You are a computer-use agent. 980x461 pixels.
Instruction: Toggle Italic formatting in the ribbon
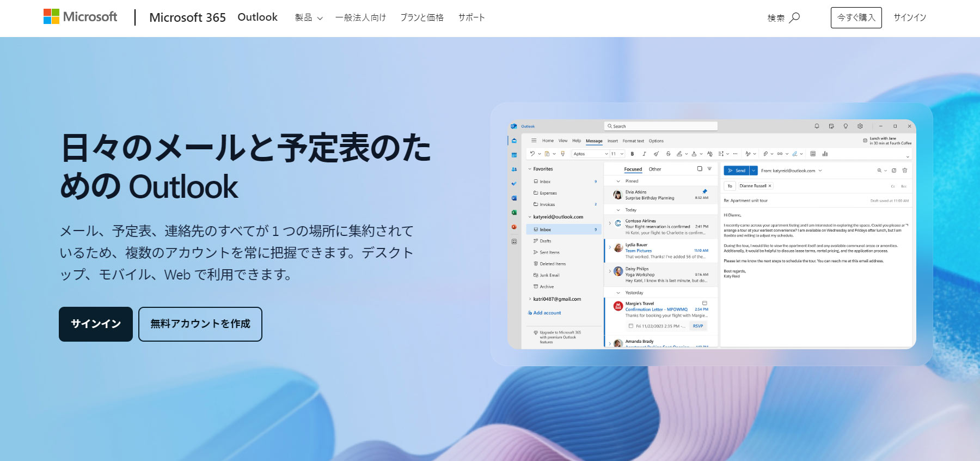pos(644,154)
